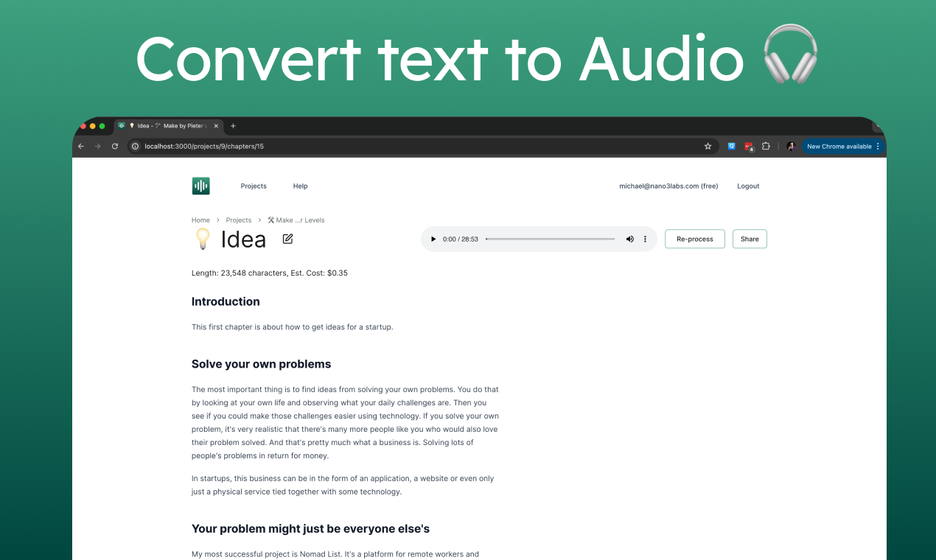Open the audio player's three-dot options menu
The width and height of the screenshot is (936, 560).
tap(645, 239)
